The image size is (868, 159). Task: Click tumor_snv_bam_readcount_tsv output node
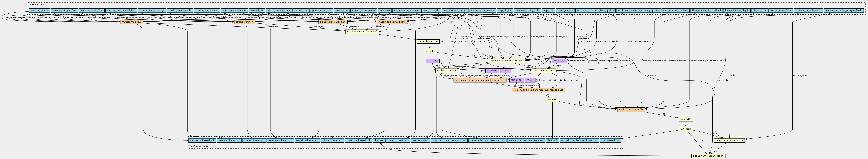[449, 140]
